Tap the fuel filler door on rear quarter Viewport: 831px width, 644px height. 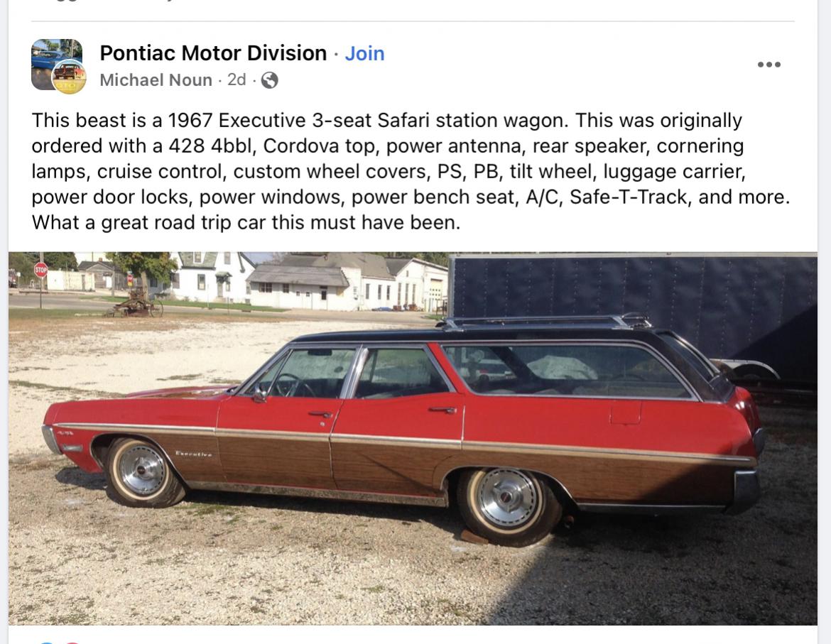tap(626, 412)
